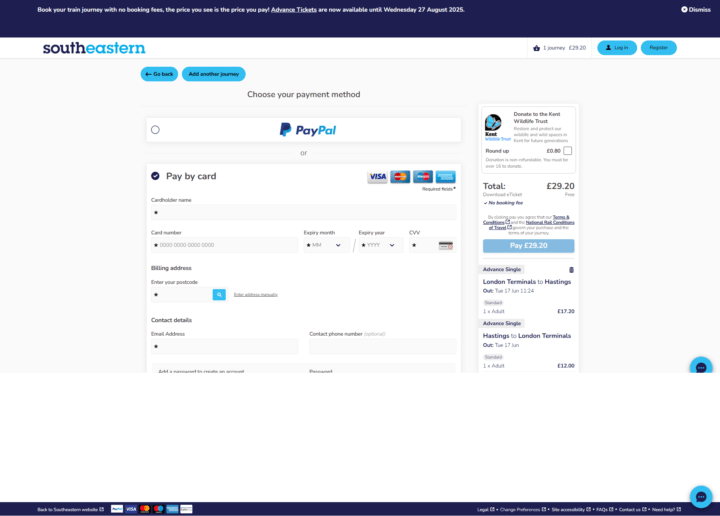Image resolution: width=720 pixels, height=516 pixels.
Task: Click the Log in button
Action: (617, 48)
